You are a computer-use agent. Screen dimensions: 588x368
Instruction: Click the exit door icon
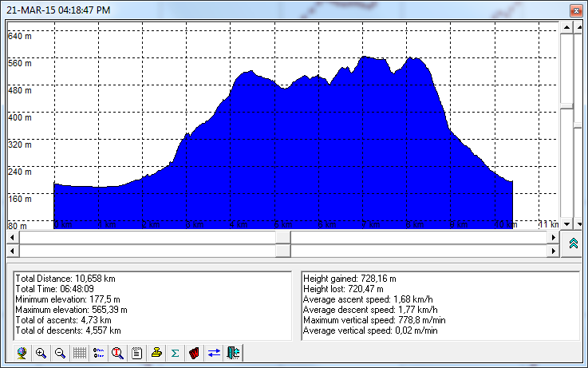coord(233,352)
